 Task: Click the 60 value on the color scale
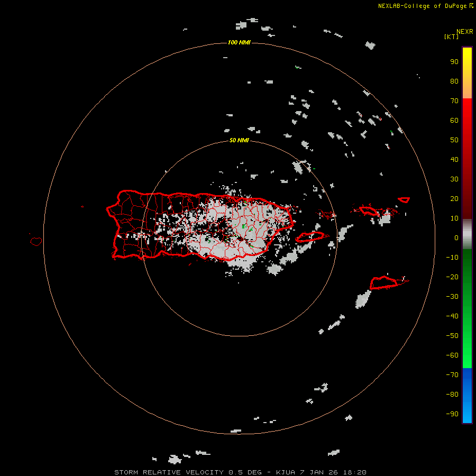tap(454, 121)
